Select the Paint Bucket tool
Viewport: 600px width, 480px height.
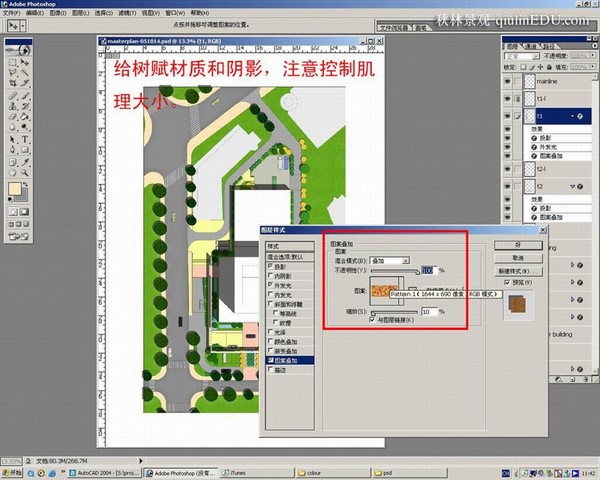pyautogui.click(x=25, y=116)
